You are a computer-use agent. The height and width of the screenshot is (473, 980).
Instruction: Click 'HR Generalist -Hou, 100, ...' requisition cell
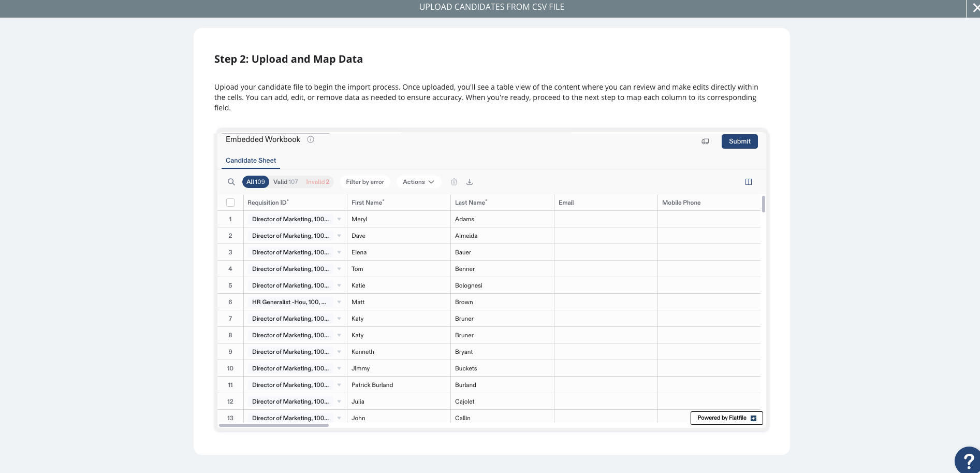pos(295,302)
